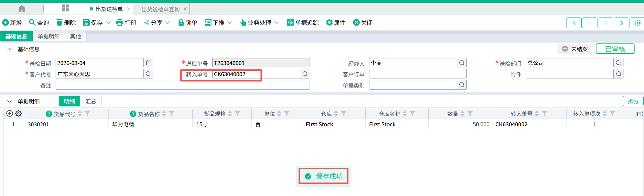The image size is (644, 196).
Task: Open the app grid menu icon
Action: click(65, 8)
